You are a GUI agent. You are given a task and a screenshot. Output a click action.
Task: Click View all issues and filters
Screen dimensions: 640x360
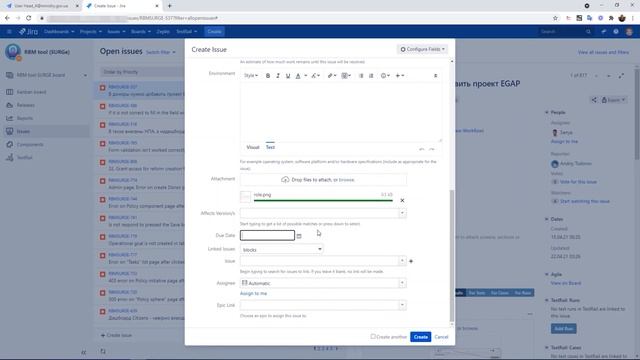click(x=603, y=52)
